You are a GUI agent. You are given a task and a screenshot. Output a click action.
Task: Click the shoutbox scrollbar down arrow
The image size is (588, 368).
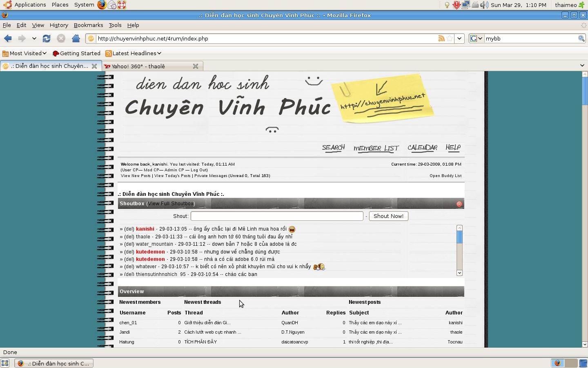(x=459, y=273)
